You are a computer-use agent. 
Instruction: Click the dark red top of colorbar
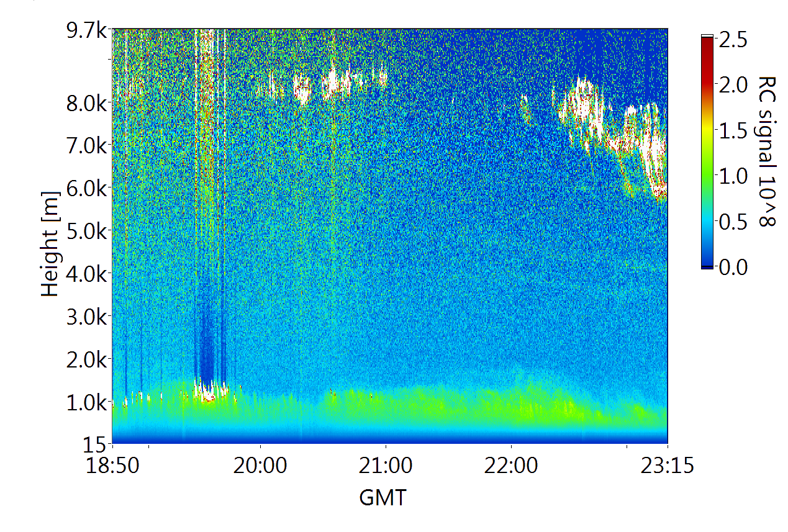[707, 41]
